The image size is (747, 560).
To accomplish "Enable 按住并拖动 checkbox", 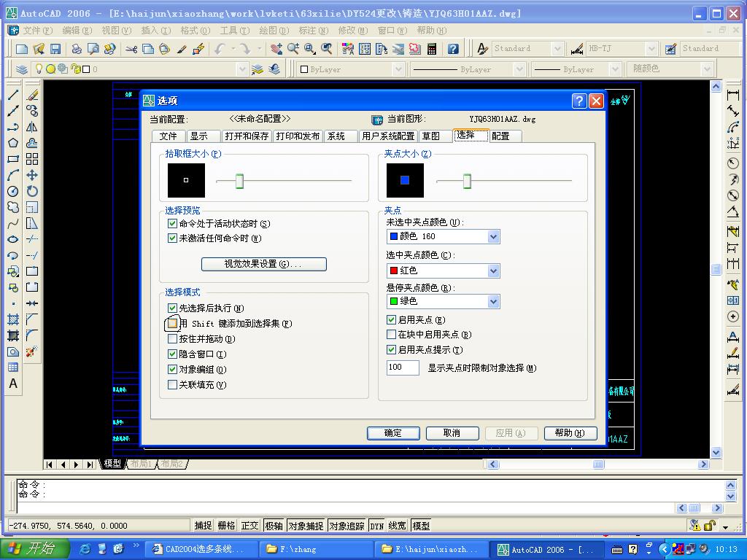I will click(x=172, y=338).
